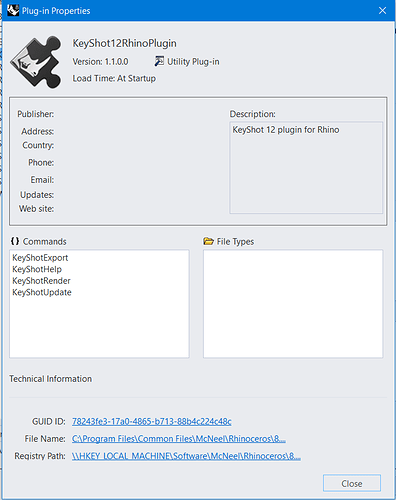
Task: Click the Utility Plug-in label
Action: click(193, 62)
